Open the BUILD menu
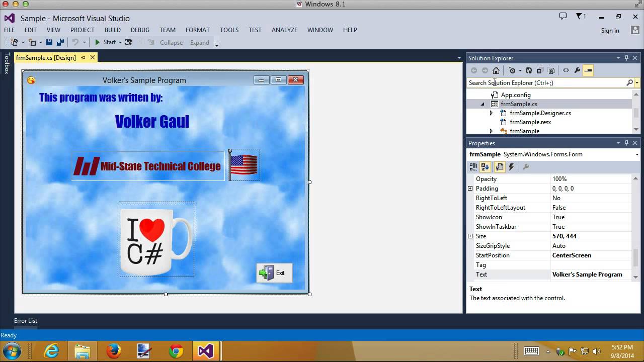The width and height of the screenshot is (644, 362). click(113, 30)
